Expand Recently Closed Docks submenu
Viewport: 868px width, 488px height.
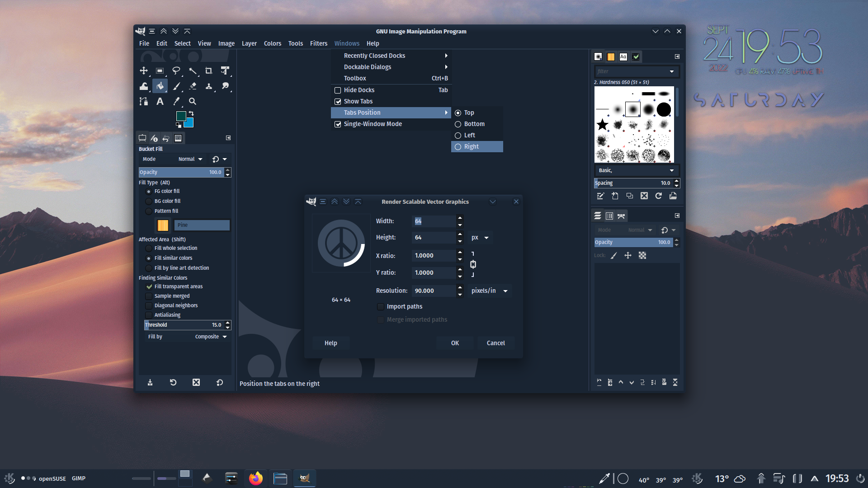[x=391, y=56]
